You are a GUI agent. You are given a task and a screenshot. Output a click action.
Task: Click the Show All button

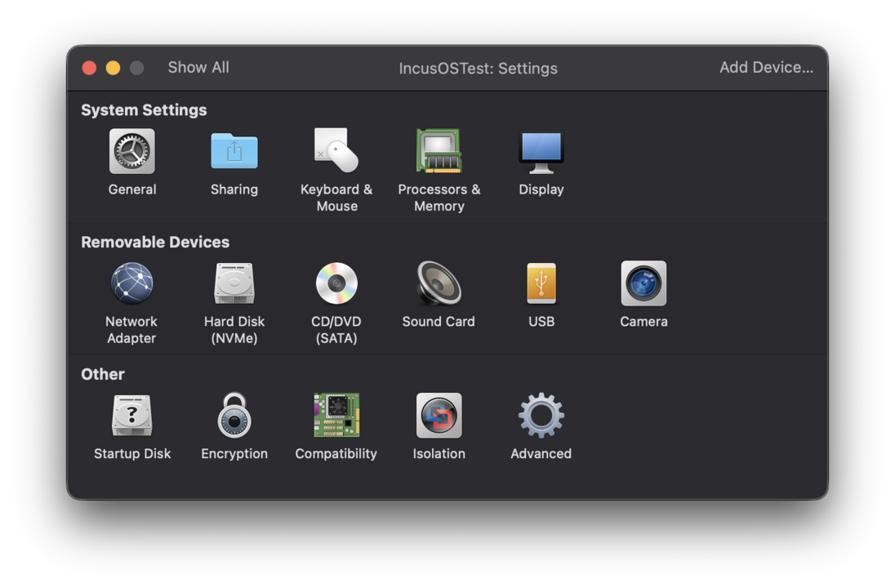[x=198, y=67]
